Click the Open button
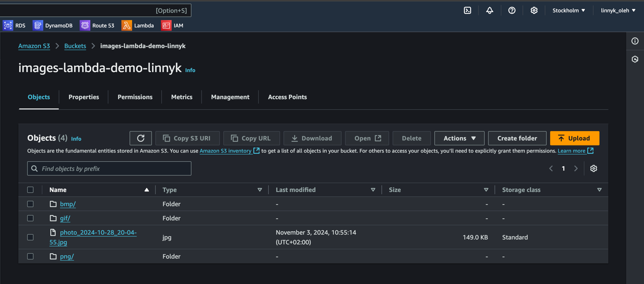The height and width of the screenshot is (284, 644). point(368,138)
